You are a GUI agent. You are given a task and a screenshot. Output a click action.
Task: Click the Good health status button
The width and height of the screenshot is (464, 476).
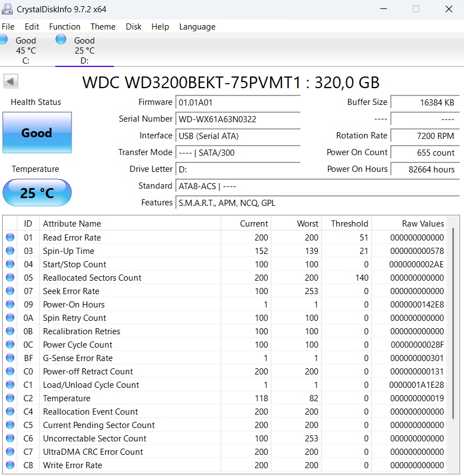[x=37, y=132]
